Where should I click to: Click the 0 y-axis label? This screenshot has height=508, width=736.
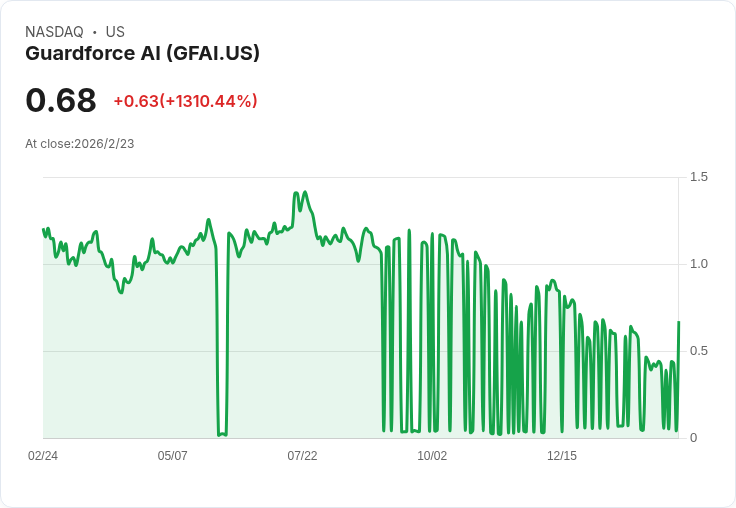click(694, 438)
